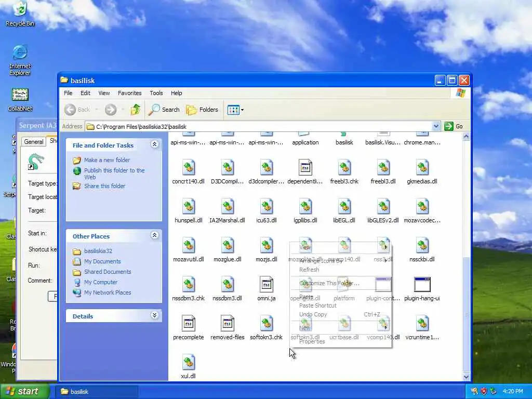This screenshot has width=532, height=399.
Task: Click the Go button
Action: tap(454, 126)
